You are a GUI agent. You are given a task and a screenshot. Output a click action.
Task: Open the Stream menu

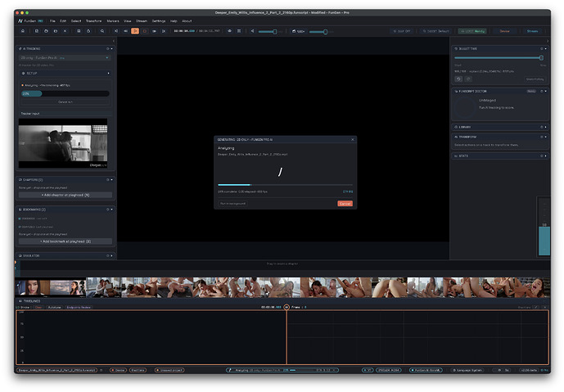pos(142,21)
